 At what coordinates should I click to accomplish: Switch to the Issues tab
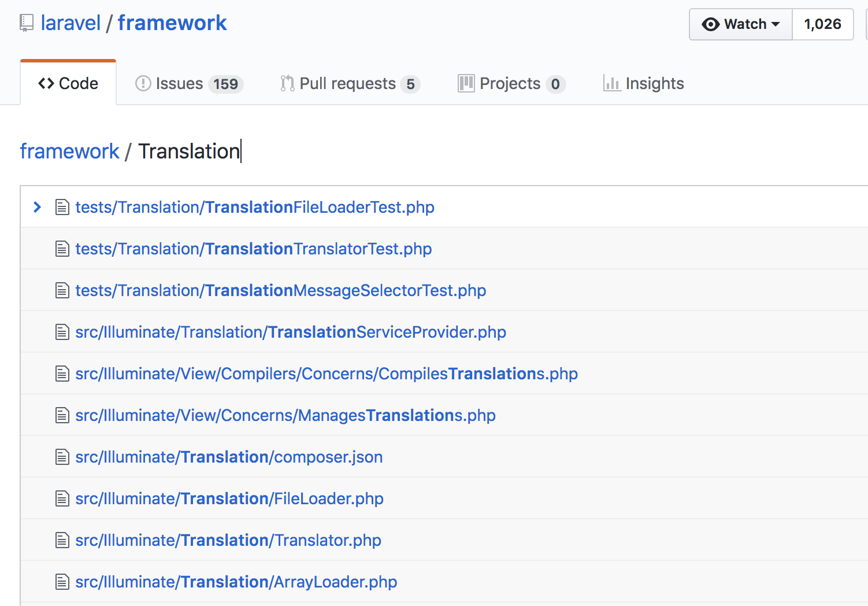tap(189, 83)
